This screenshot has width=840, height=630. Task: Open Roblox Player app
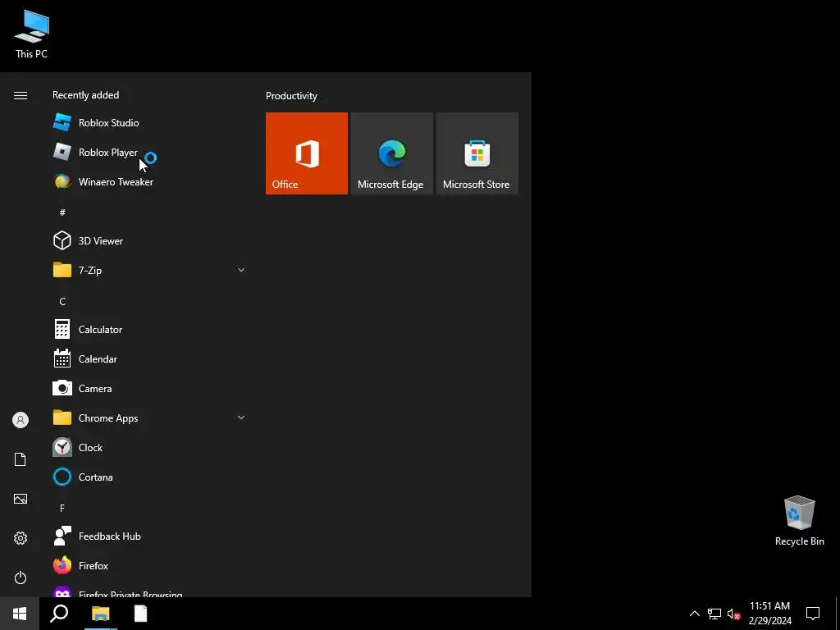(x=149, y=152)
